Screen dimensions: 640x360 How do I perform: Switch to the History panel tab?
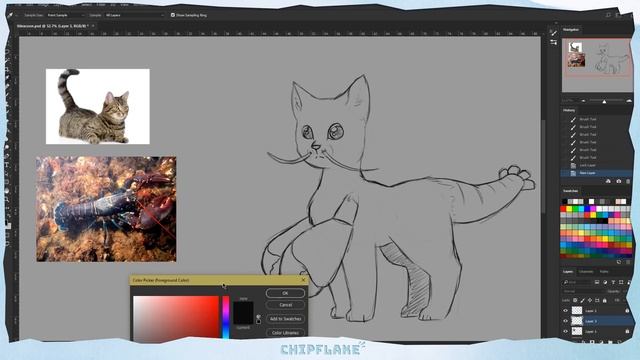569,110
